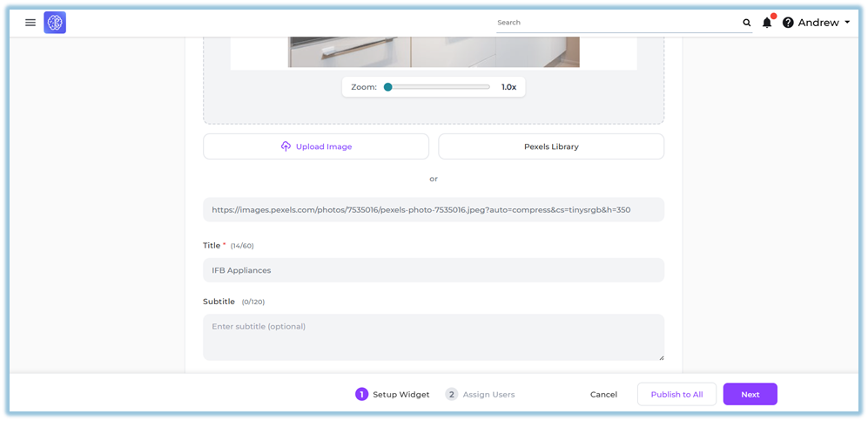Select the Setup Widget step
The width and height of the screenshot is (868, 421).
pyautogui.click(x=400, y=394)
